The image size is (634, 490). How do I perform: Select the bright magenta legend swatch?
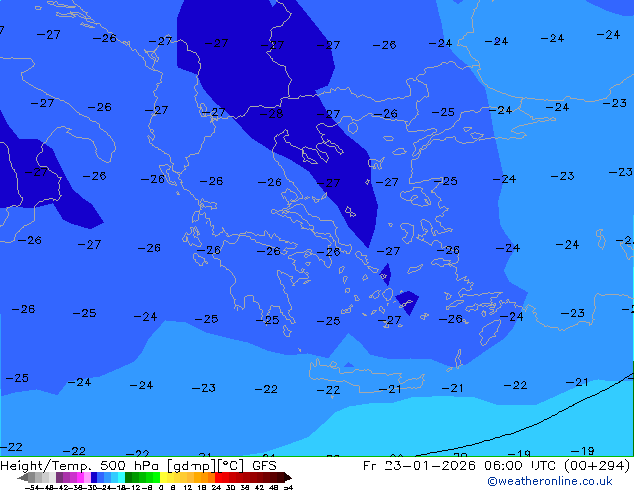tap(80, 477)
